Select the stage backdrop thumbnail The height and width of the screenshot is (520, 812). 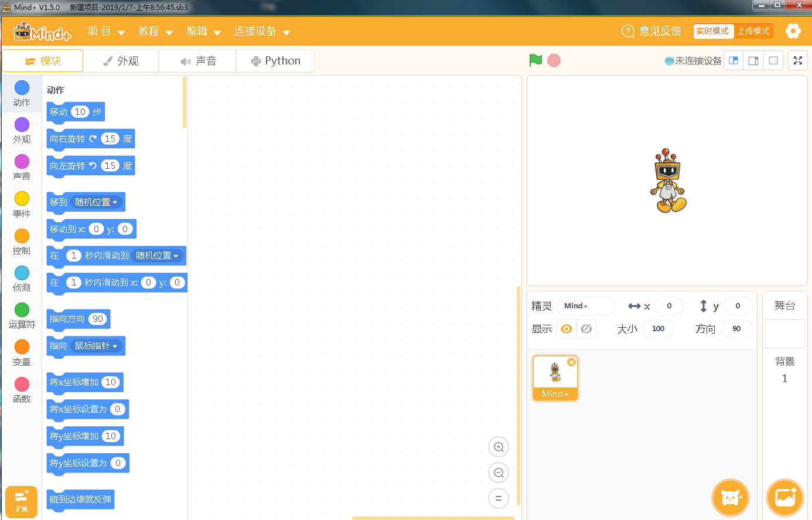coord(785,334)
